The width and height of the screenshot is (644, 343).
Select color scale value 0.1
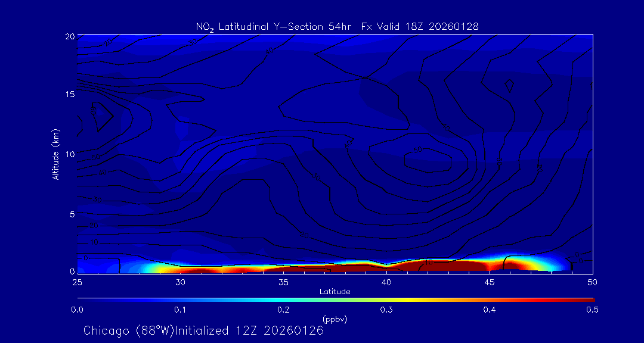click(x=180, y=310)
